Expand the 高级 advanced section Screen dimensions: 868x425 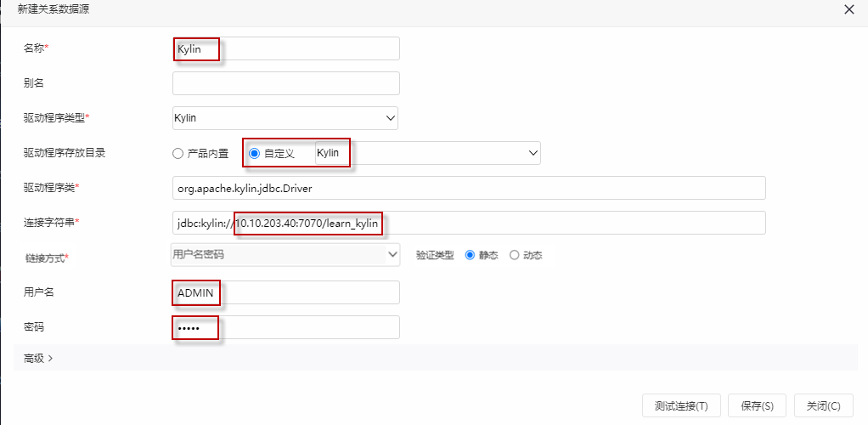pyautogui.click(x=38, y=358)
